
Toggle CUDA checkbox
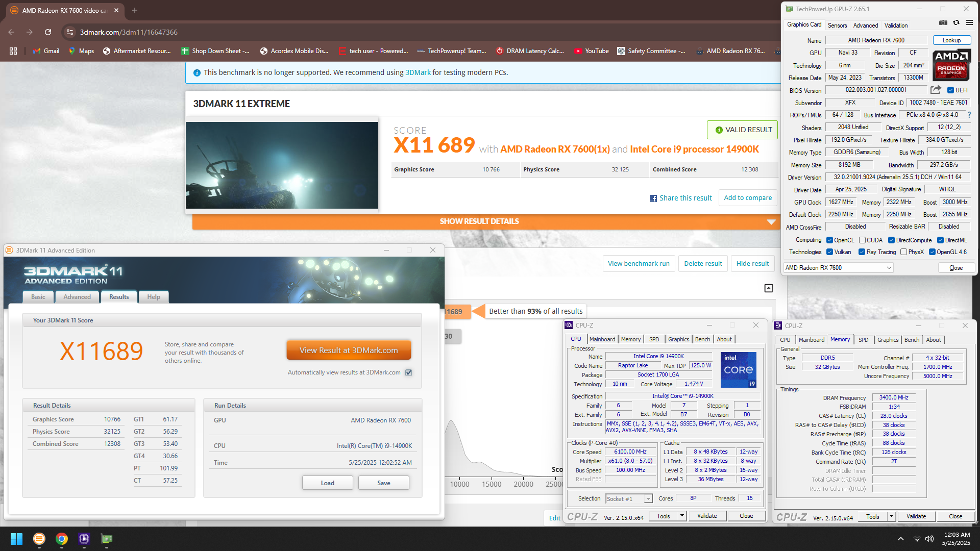point(862,240)
